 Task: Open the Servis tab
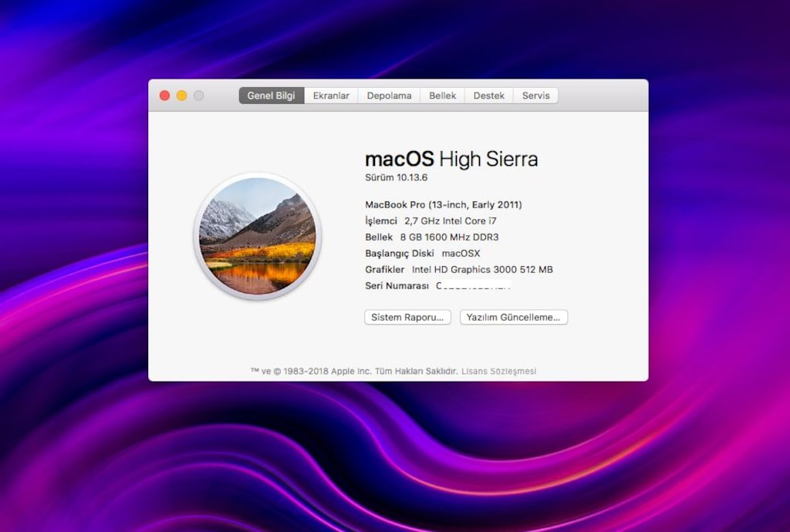(x=535, y=96)
